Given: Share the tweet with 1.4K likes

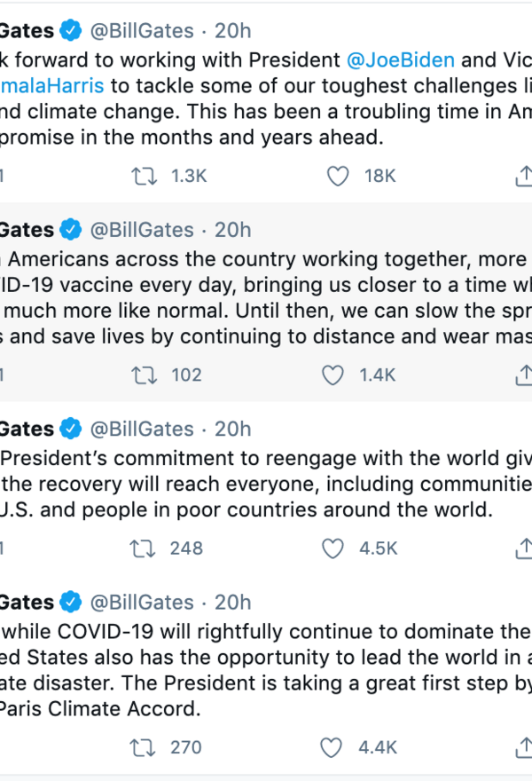Looking at the screenshot, I should (x=523, y=375).
